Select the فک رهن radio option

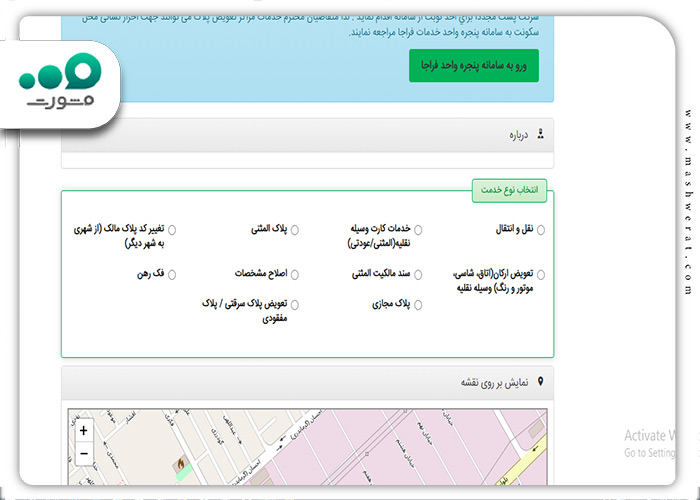(x=172, y=275)
